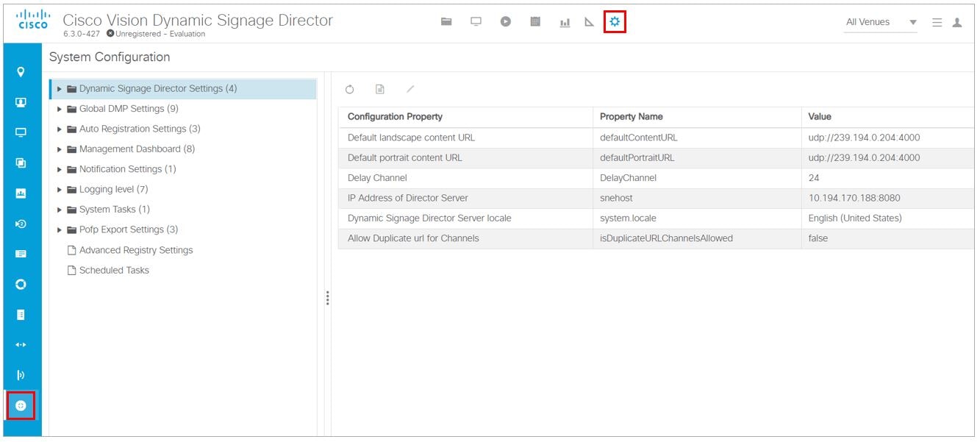Select the Default landscape content URL row

tap(656, 138)
